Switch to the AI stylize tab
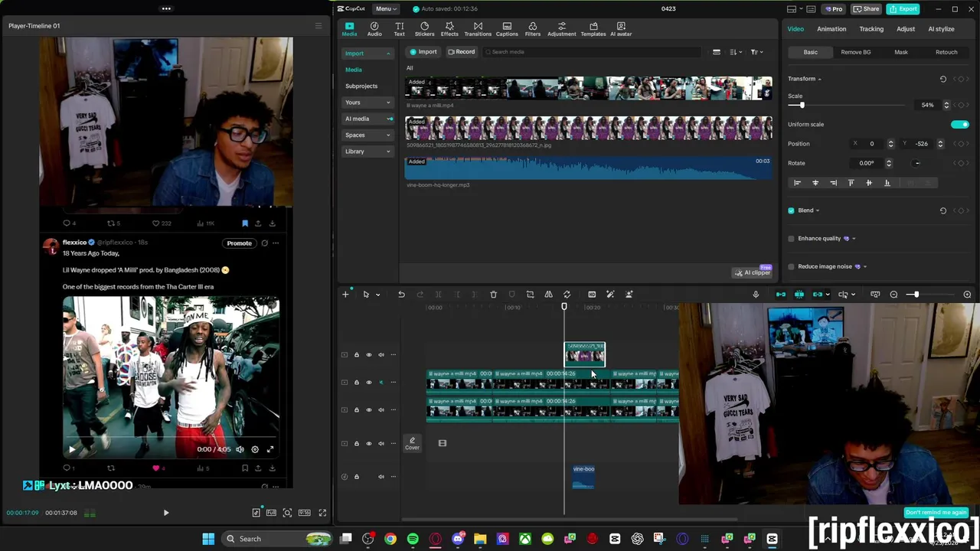The height and width of the screenshot is (551, 980). 941,29
